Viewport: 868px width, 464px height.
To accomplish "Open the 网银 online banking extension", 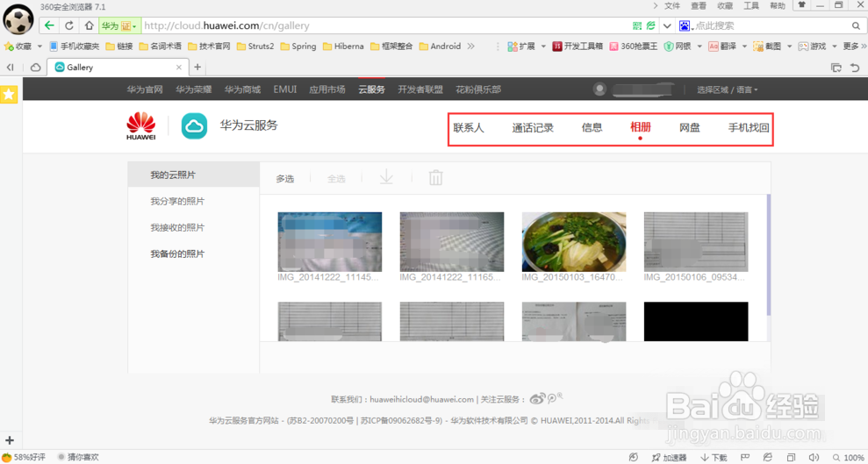I will click(677, 46).
